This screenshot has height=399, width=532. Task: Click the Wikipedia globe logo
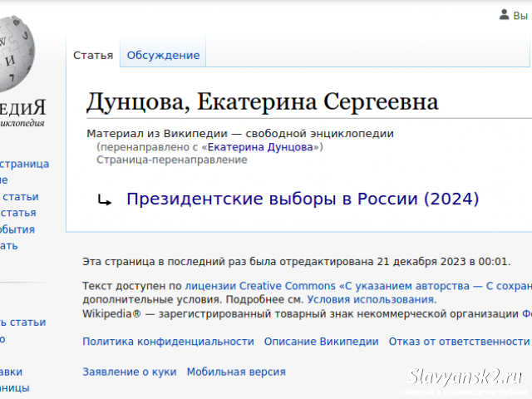coord(16,53)
